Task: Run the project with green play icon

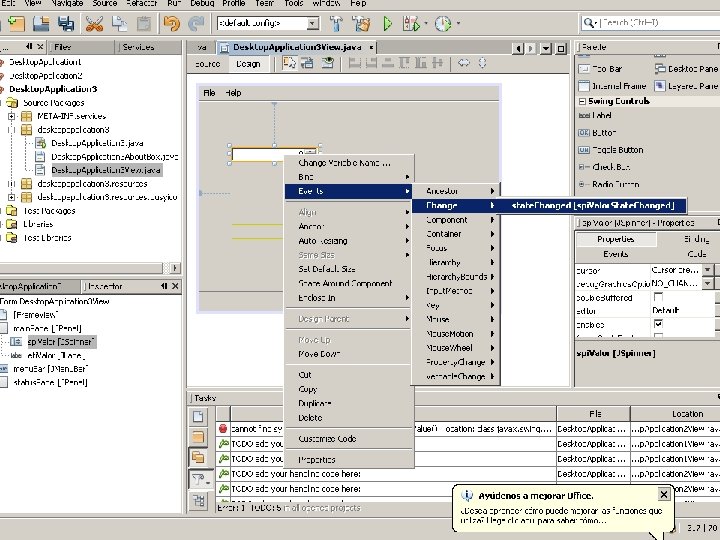Action: click(x=389, y=23)
